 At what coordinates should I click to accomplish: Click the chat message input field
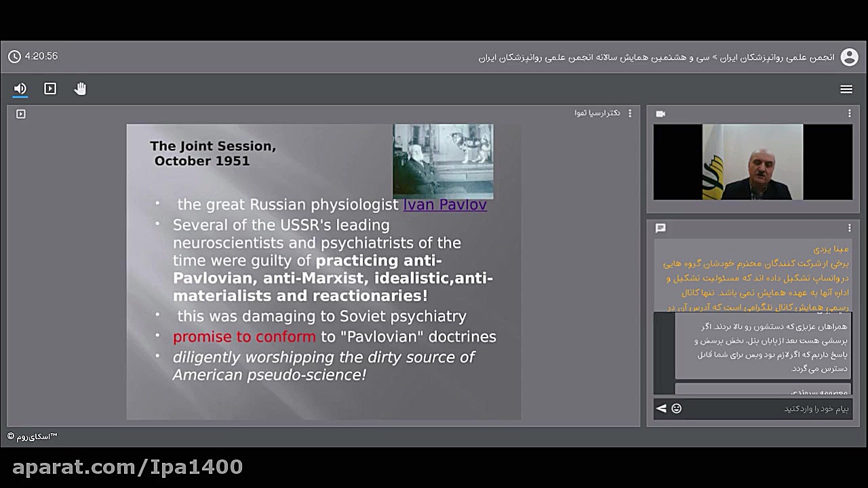pyautogui.click(x=766, y=409)
